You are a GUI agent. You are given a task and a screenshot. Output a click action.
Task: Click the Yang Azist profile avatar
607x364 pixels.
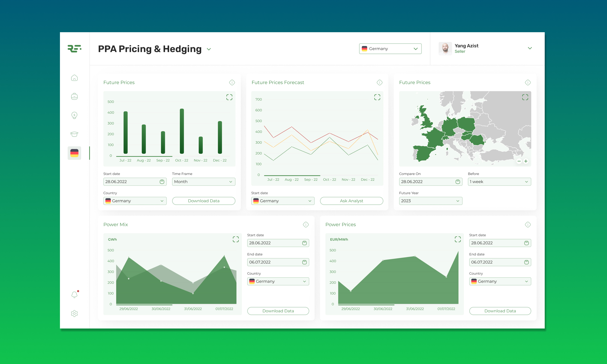(x=445, y=48)
